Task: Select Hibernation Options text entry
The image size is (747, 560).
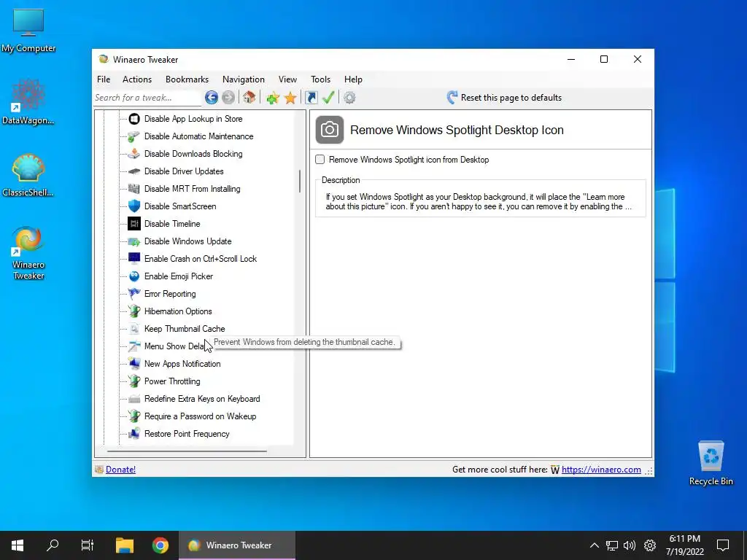Action: coord(178,311)
